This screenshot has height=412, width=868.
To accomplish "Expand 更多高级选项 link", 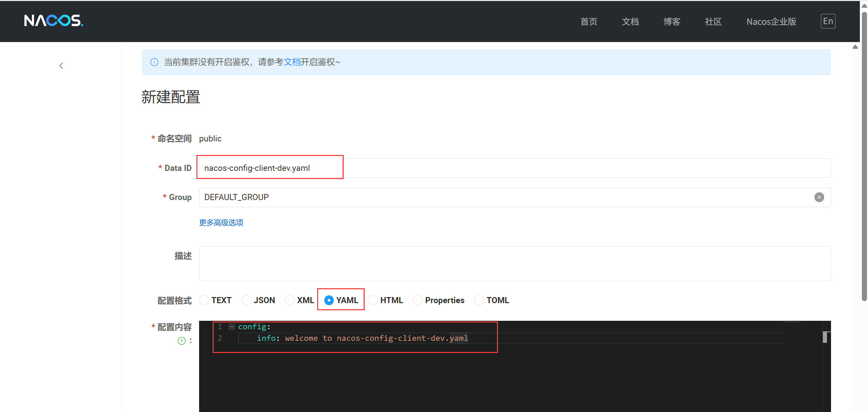I will (x=221, y=223).
